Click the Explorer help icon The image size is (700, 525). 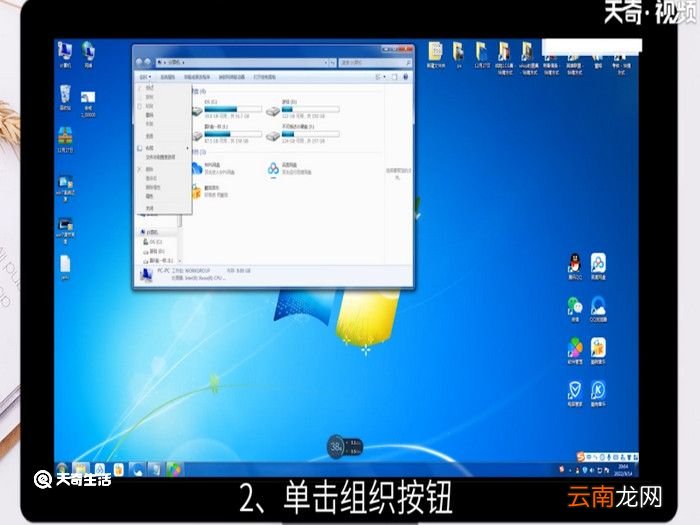tap(405, 77)
